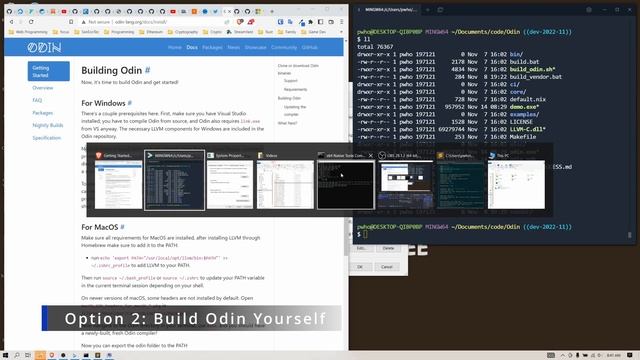Open the Community nav item
The image size is (640, 360).
coord(284,47)
